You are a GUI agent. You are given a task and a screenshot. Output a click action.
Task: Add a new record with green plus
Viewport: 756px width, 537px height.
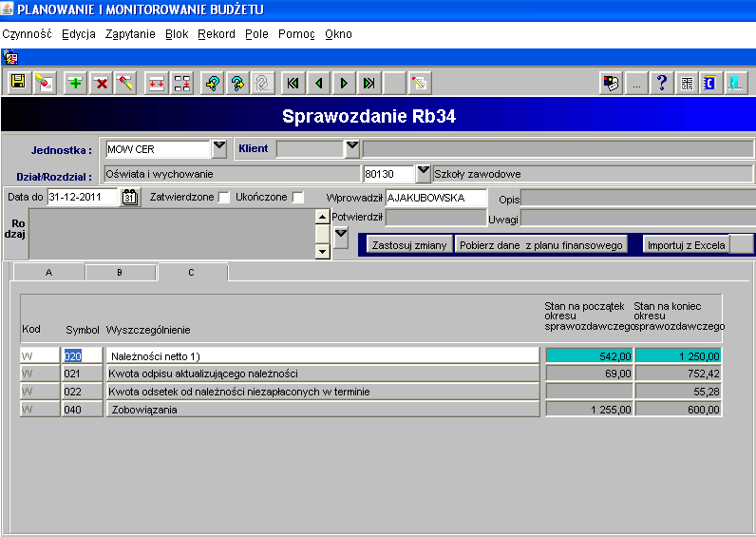click(x=75, y=83)
